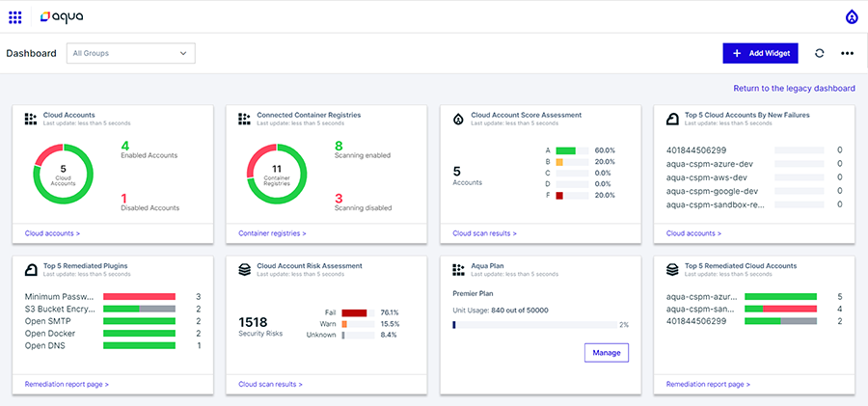Click the Aqua logo

coord(62,17)
